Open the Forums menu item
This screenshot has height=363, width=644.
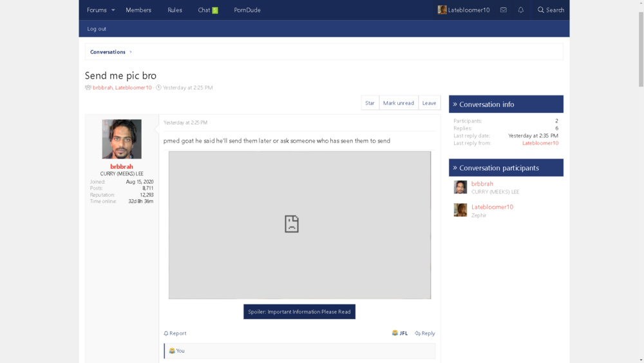97,10
